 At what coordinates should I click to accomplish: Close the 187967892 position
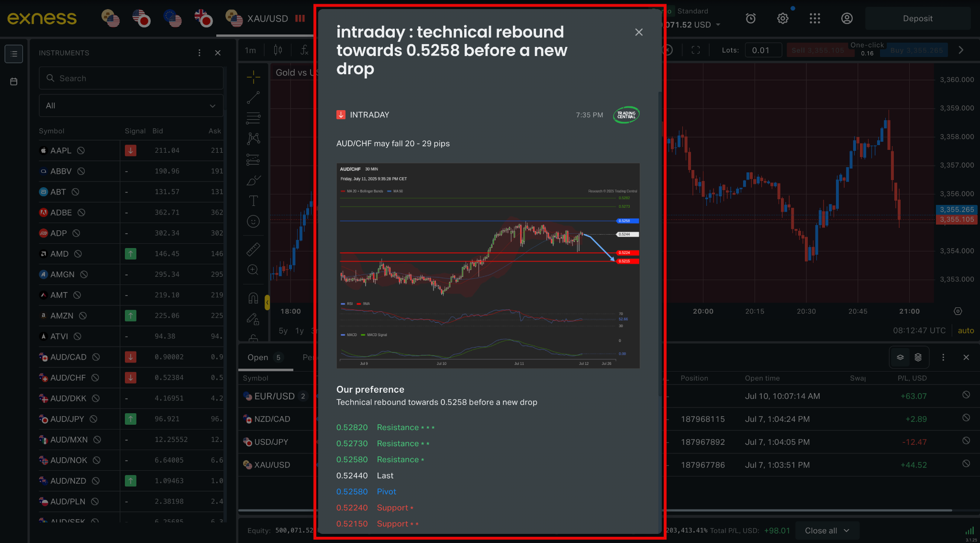tap(966, 441)
